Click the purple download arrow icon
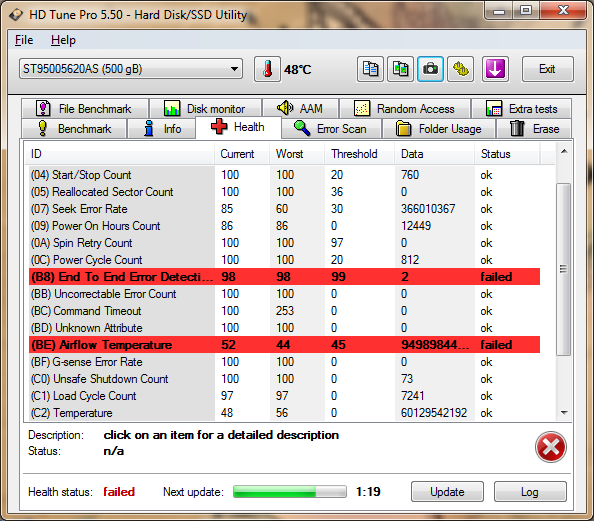The width and height of the screenshot is (594, 521). point(495,69)
